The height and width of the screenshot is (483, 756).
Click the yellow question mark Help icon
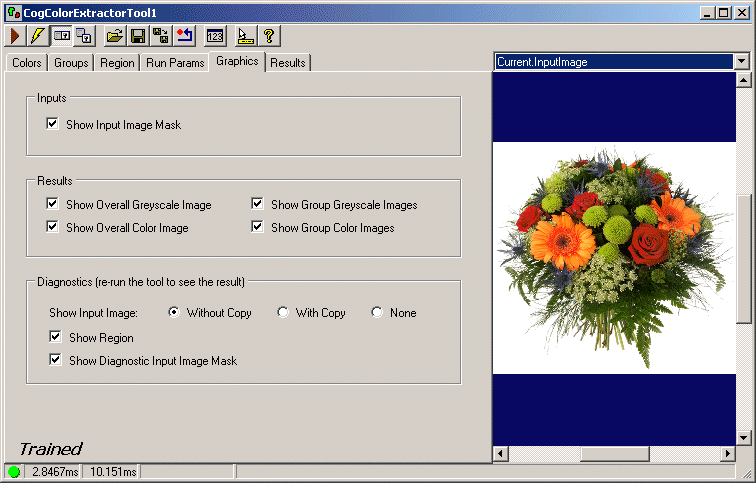[x=268, y=36]
